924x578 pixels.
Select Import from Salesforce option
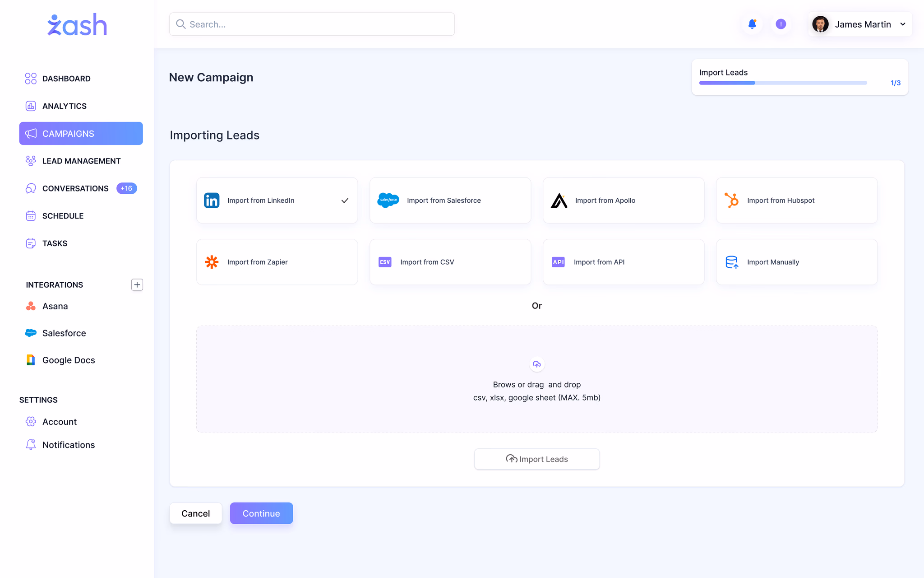[x=450, y=200]
